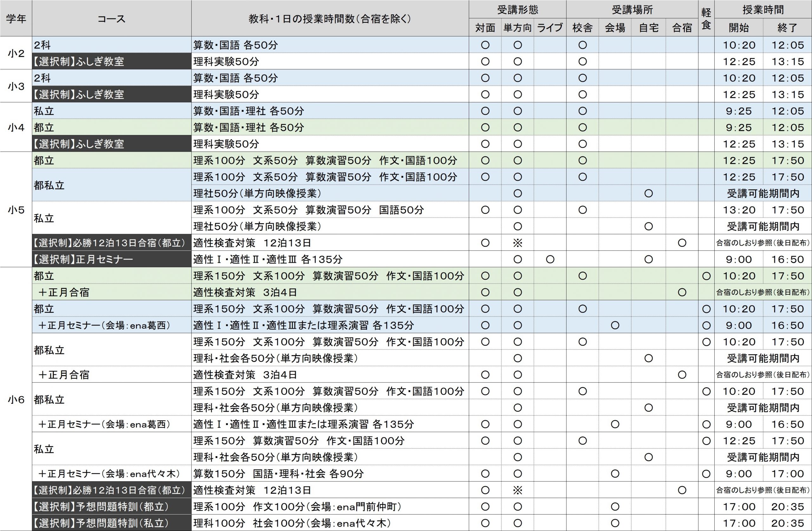Click the 校舎 circle in first 小2 2科 row
Screen dimensions: 812x531
(582, 45)
